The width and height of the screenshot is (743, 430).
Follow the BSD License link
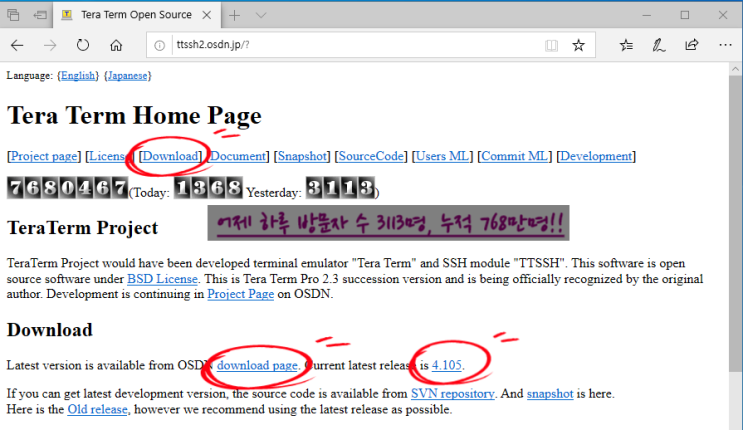[162, 279]
